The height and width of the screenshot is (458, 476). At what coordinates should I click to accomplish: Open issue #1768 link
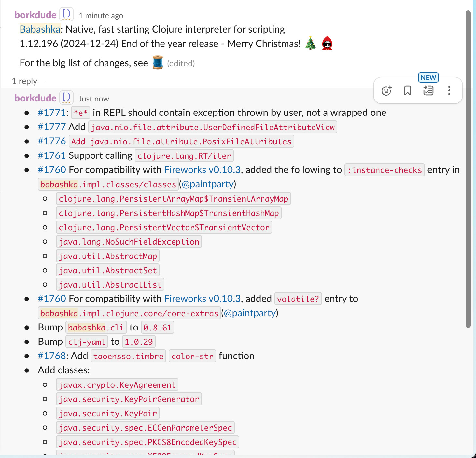[x=52, y=356]
